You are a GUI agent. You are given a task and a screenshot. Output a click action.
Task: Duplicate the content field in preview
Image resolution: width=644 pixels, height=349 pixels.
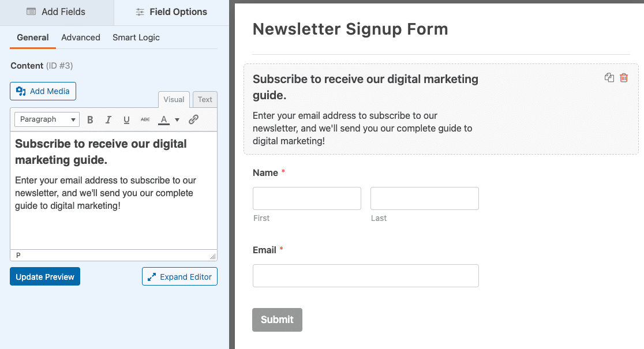pyautogui.click(x=609, y=78)
